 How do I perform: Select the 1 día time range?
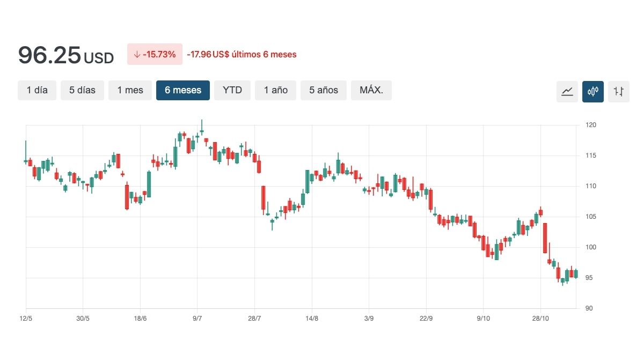click(x=37, y=90)
